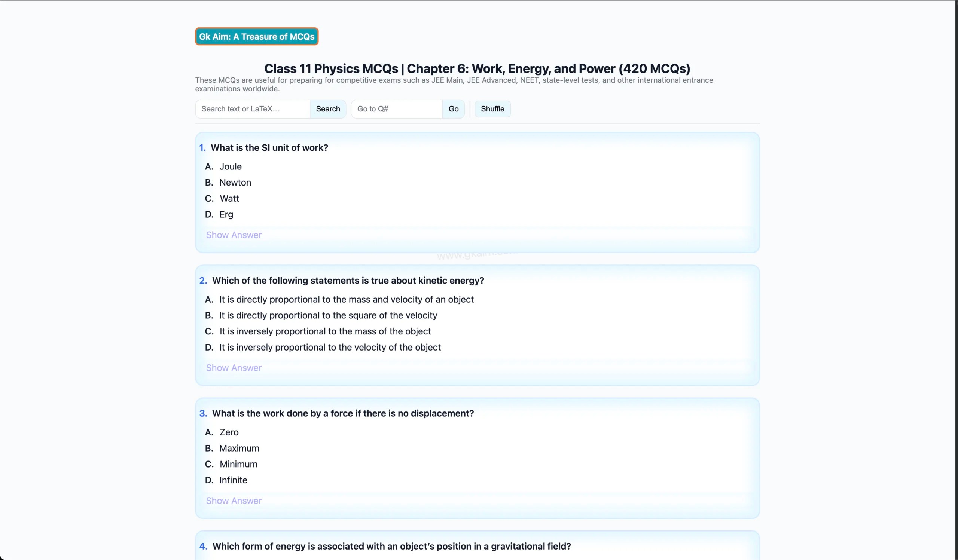Click the Gk Aim site logo badge
Image resolution: width=958 pixels, height=560 pixels.
tap(257, 36)
